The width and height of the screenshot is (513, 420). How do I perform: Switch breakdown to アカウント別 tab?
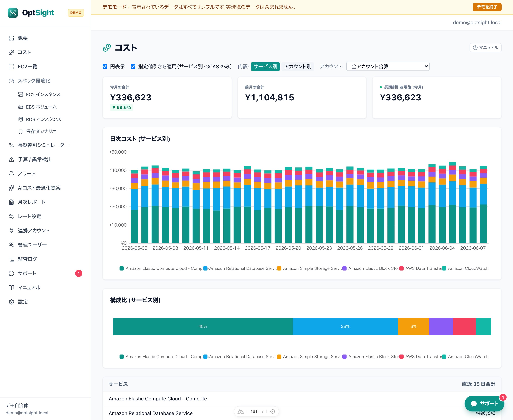(x=298, y=66)
